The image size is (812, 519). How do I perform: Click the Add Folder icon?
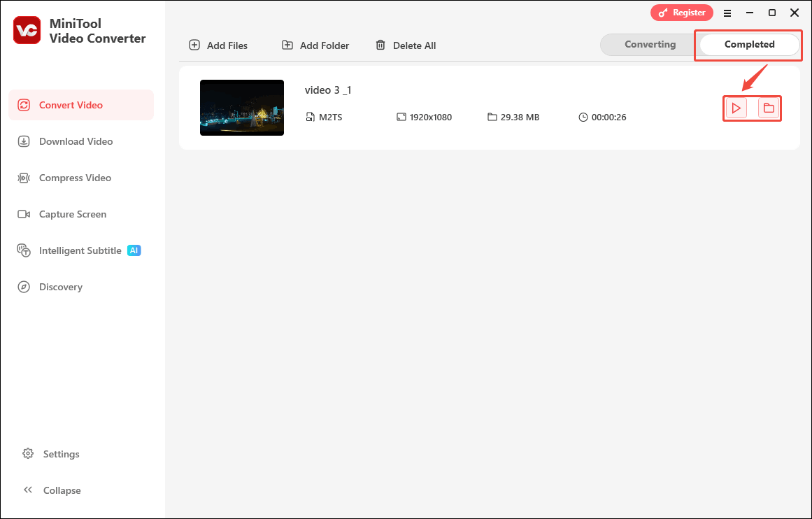point(287,45)
